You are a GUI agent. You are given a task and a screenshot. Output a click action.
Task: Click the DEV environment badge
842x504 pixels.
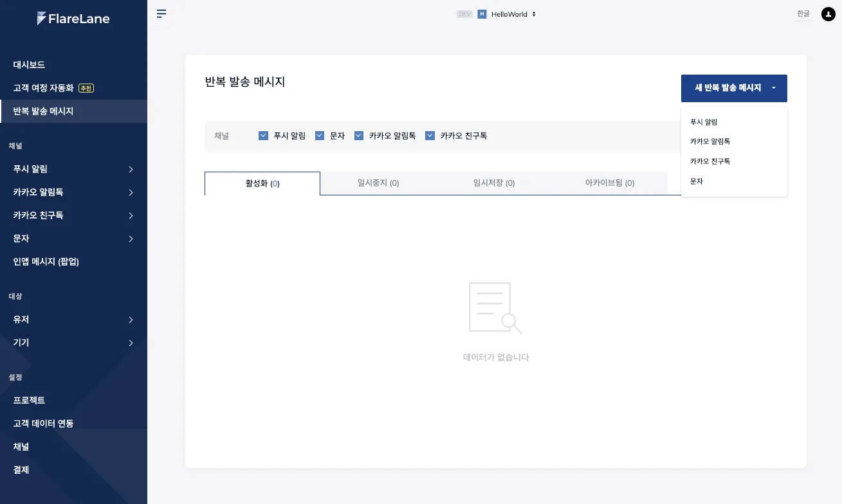tap(464, 14)
